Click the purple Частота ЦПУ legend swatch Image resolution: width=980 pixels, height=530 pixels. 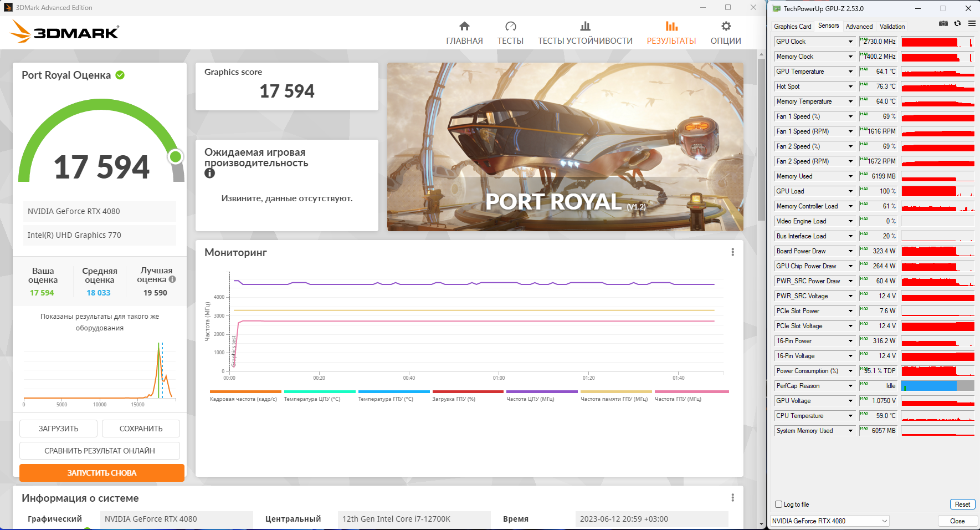click(x=542, y=391)
